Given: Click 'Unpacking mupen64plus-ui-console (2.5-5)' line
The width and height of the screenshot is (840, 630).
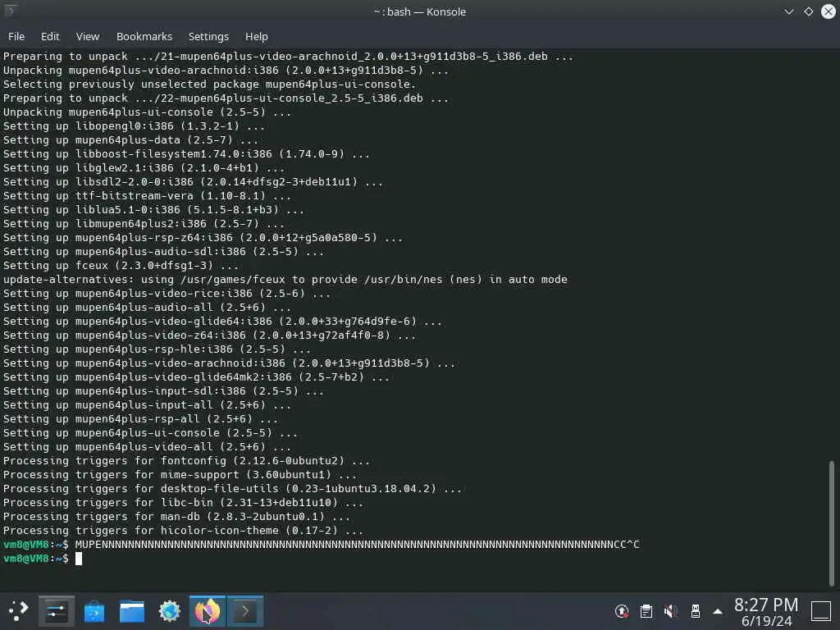Looking at the screenshot, I should (147, 112).
